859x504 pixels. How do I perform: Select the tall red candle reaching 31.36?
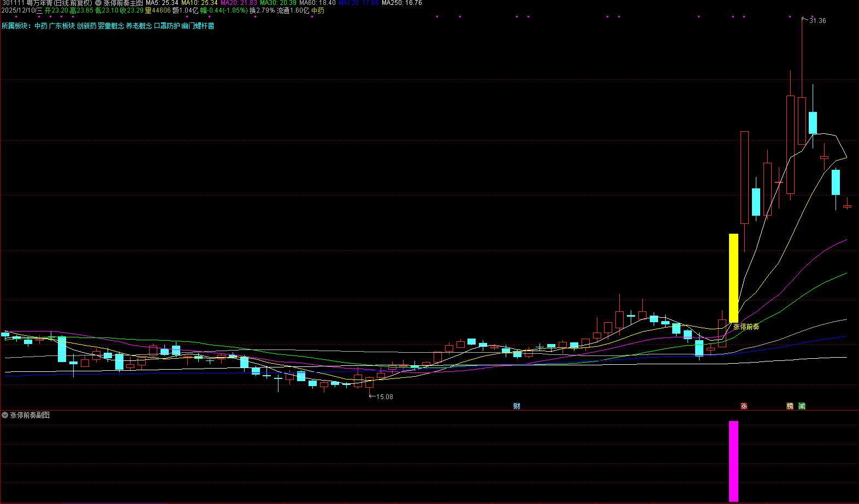pyautogui.click(x=802, y=81)
